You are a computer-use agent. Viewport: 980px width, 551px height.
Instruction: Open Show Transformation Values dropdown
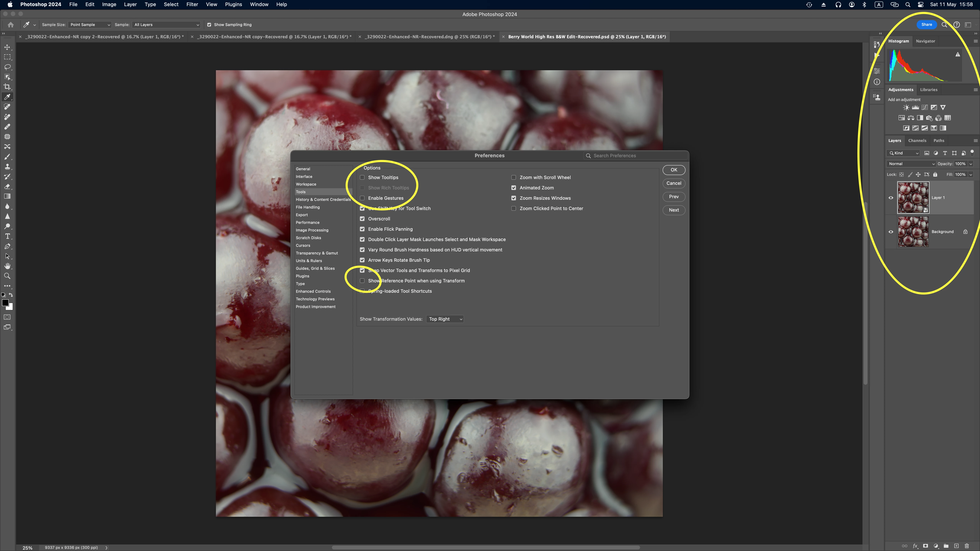pos(445,319)
